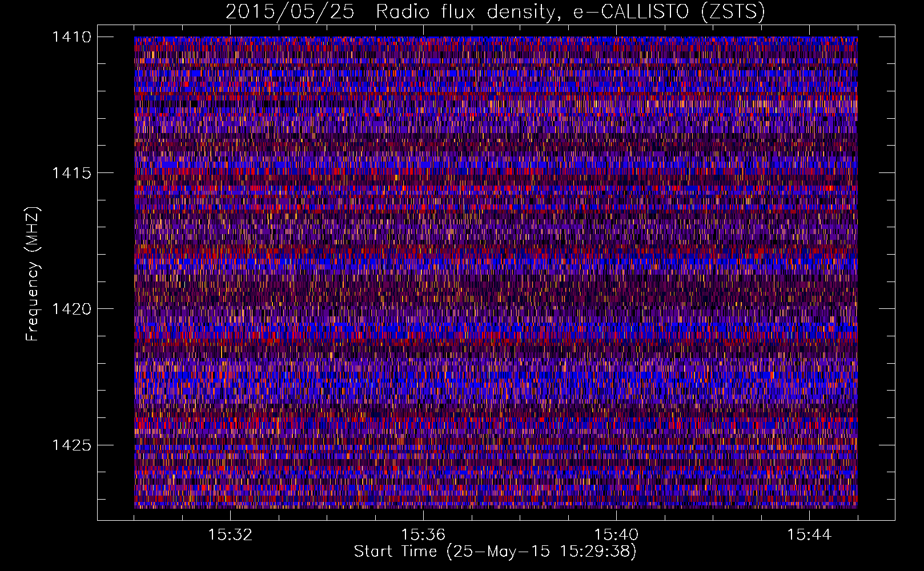Click the 15:32 time tick label
The height and width of the screenshot is (571, 924).
(230, 534)
